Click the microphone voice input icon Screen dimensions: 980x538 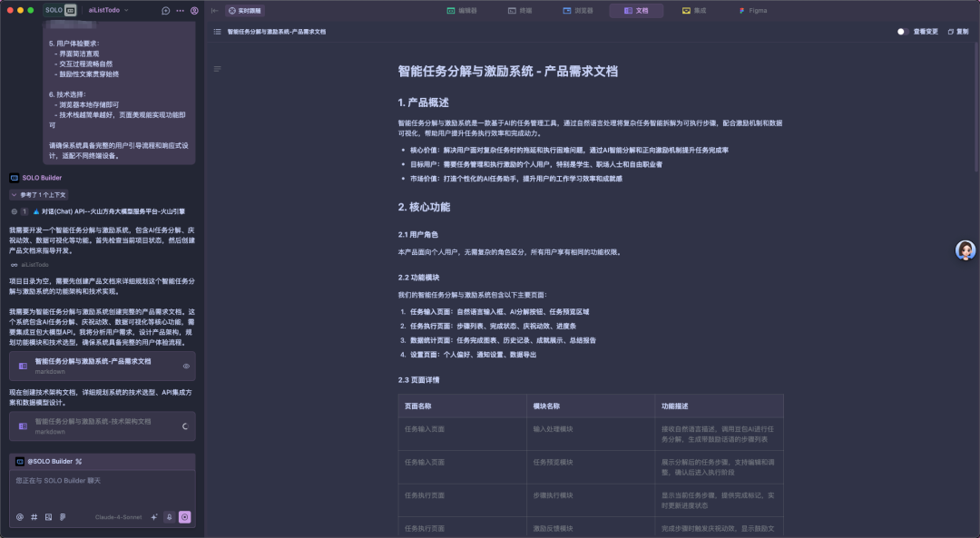point(169,517)
